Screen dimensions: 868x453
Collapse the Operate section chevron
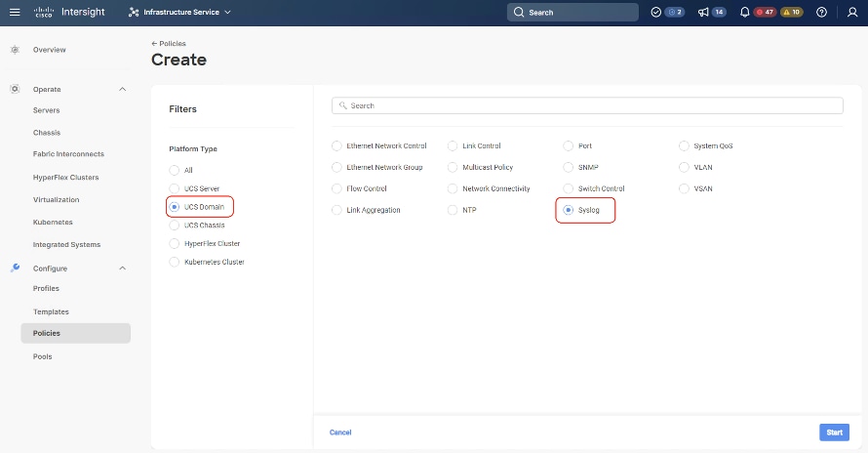122,89
